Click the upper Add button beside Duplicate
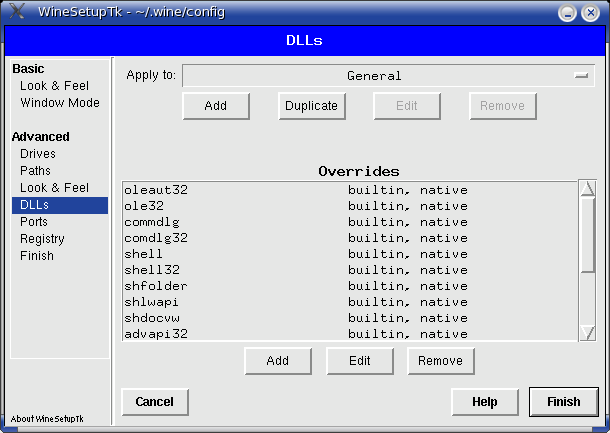Image resolution: width=610 pixels, height=433 pixels. [x=215, y=106]
